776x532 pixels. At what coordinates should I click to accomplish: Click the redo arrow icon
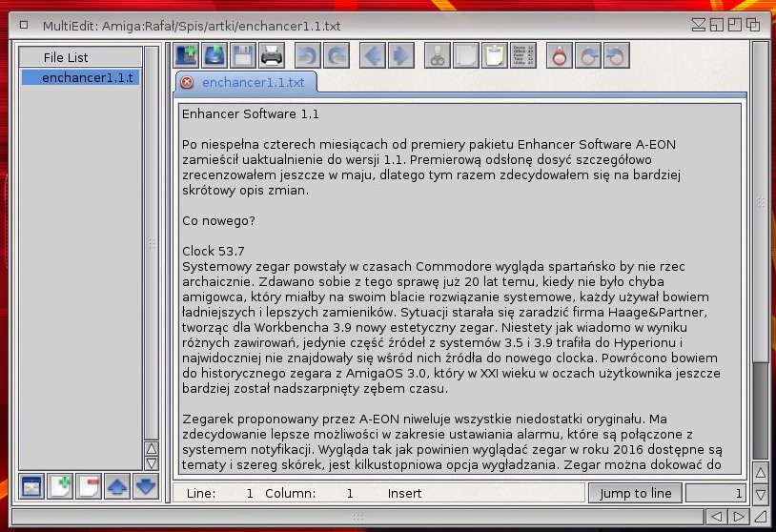336,55
